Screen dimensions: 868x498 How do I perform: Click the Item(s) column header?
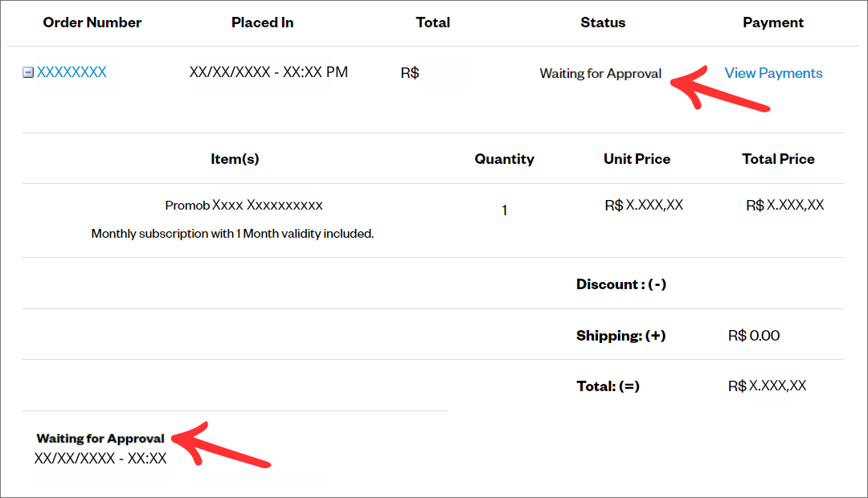(x=235, y=159)
